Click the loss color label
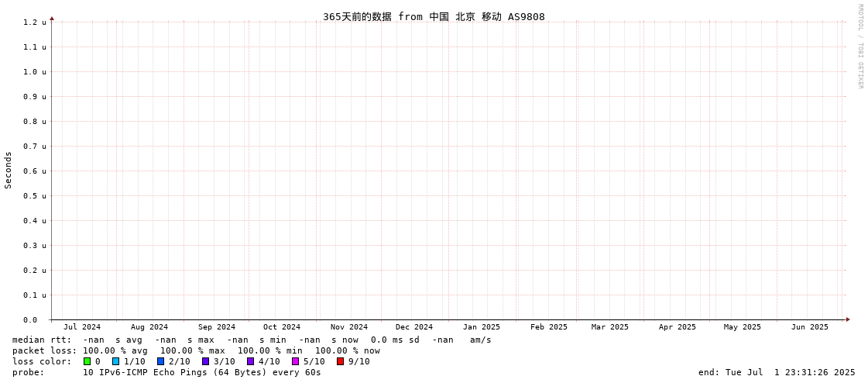Image resolution: width=868 pixels, height=383 pixels. 42,361
